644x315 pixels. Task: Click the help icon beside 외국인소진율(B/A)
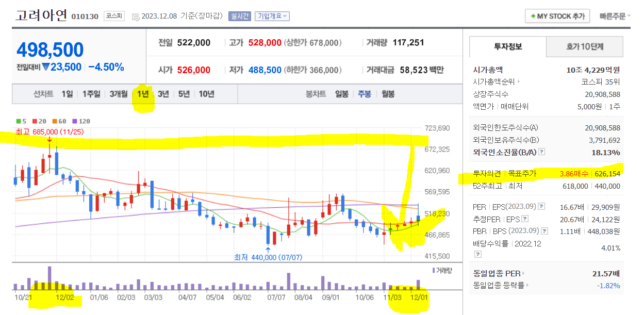[x=542, y=152]
